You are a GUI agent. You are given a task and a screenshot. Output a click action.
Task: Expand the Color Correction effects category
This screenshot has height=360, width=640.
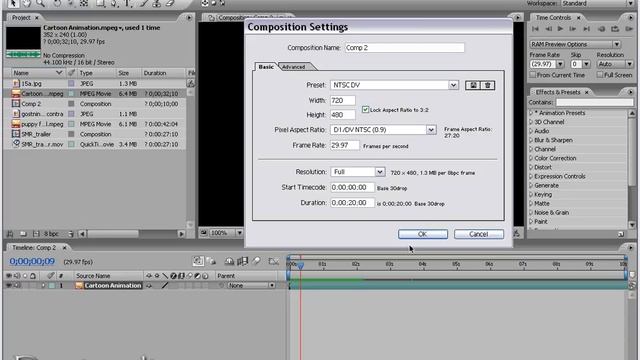[531, 158]
